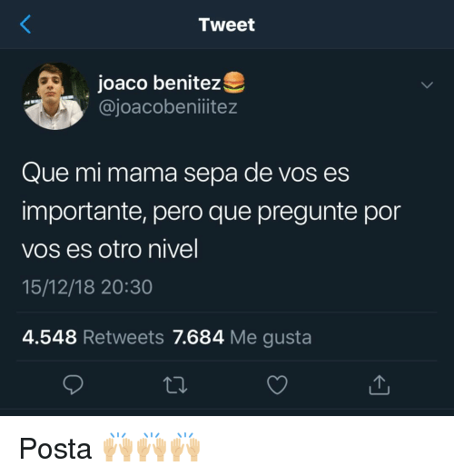Screen dimensions: 454x476
Task: Click the tweet line starting 'Que mi mama'
Action: point(185,174)
